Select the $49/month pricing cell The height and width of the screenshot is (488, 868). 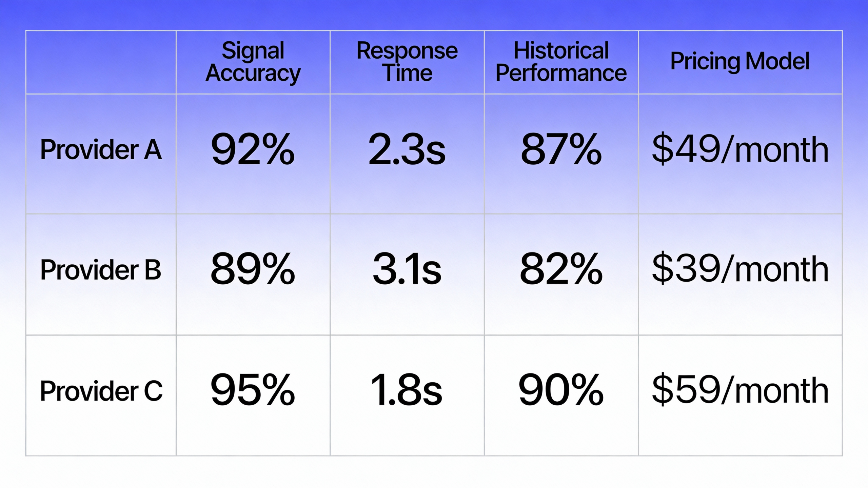tap(740, 149)
